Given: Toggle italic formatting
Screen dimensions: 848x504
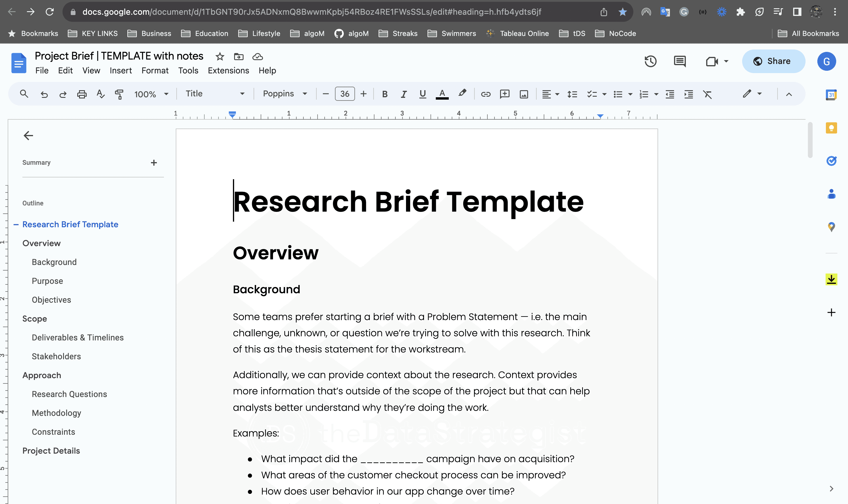Looking at the screenshot, I should [x=404, y=94].
